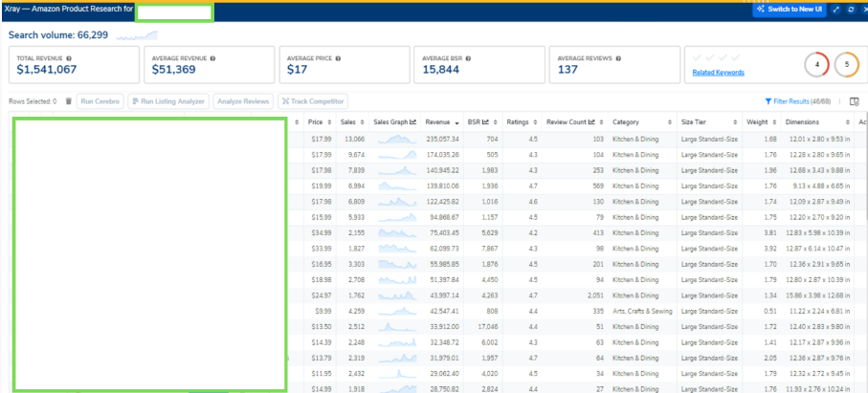Click the Search volume: 66,299 text
868x393 pixels.
58,36
